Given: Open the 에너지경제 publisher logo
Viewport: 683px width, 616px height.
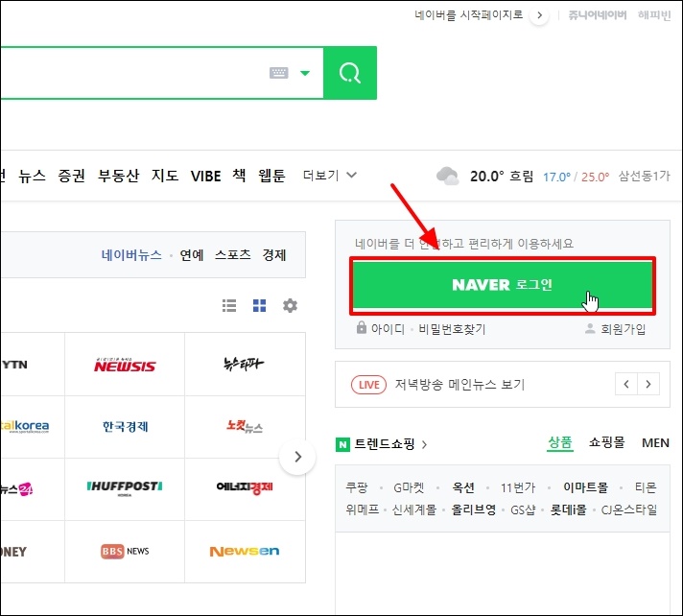Looking at the screenshot, I should pyautogui.click(x=245, y=487).
